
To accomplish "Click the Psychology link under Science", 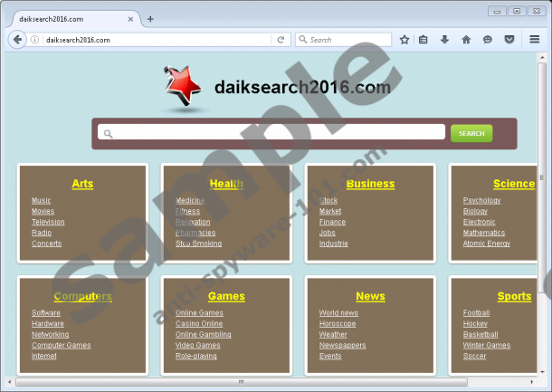I will click(481, 200).
